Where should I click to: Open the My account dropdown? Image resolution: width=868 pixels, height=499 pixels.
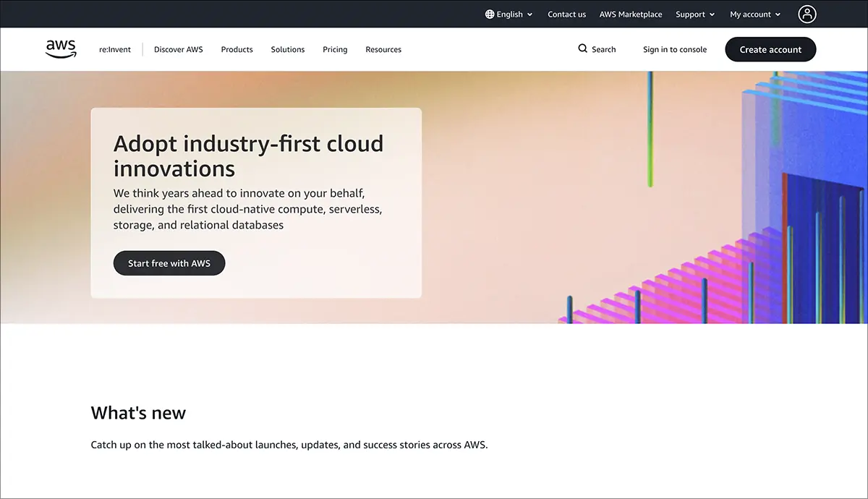tap(755, 14)
